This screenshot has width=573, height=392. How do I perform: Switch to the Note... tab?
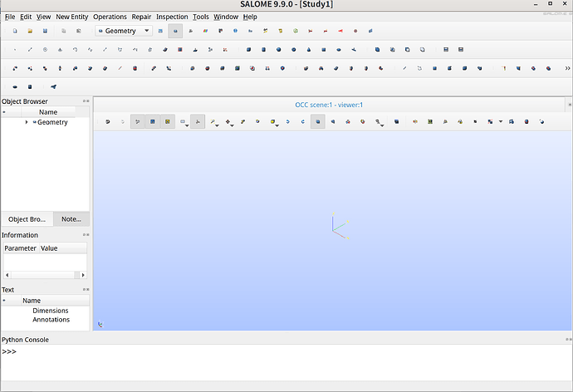[71, 219]
